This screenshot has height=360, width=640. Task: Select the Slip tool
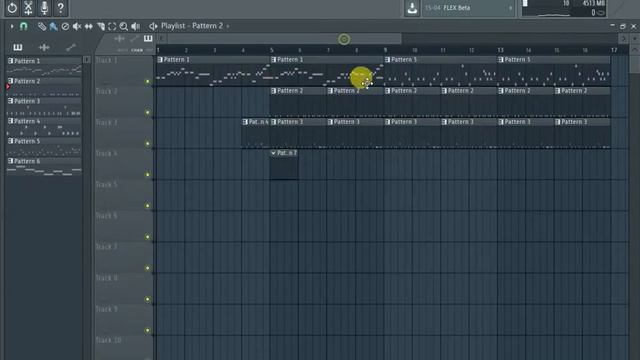coord(89,27)
